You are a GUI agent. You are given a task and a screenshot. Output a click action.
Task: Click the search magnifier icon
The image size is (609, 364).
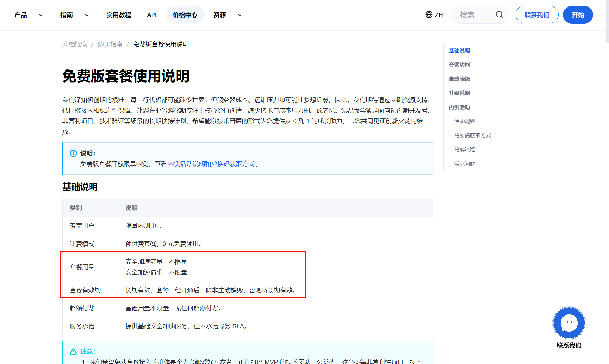499,15
